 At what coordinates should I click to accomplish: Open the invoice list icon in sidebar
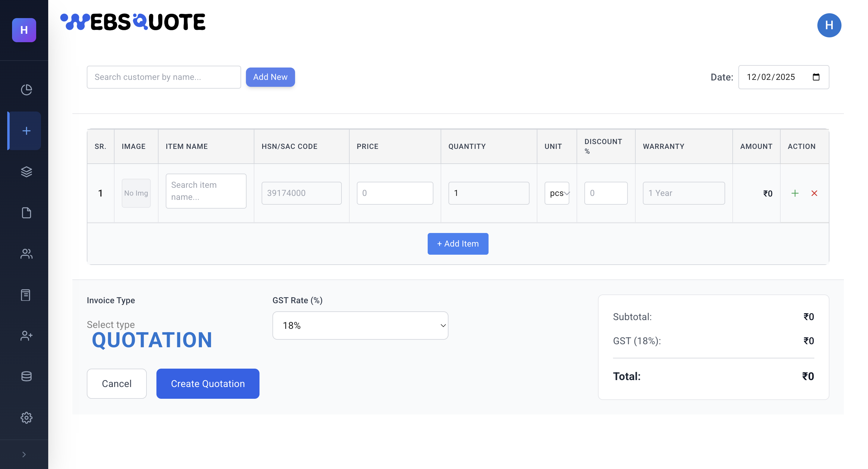pos(26,295)
